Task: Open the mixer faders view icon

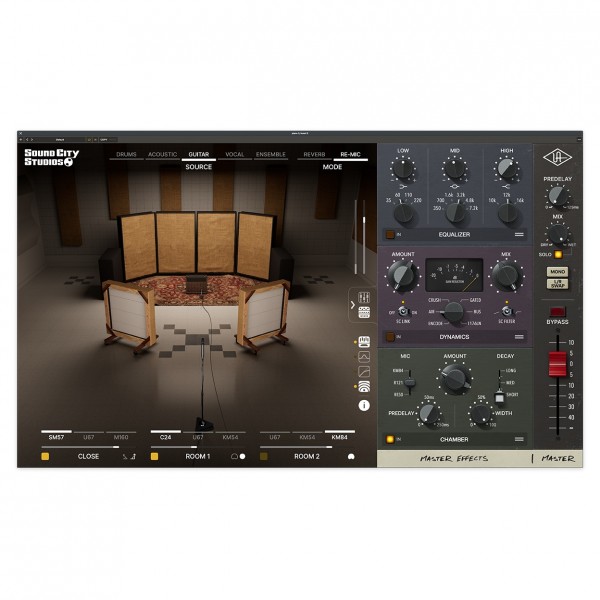Action: [x=364, y=297]
